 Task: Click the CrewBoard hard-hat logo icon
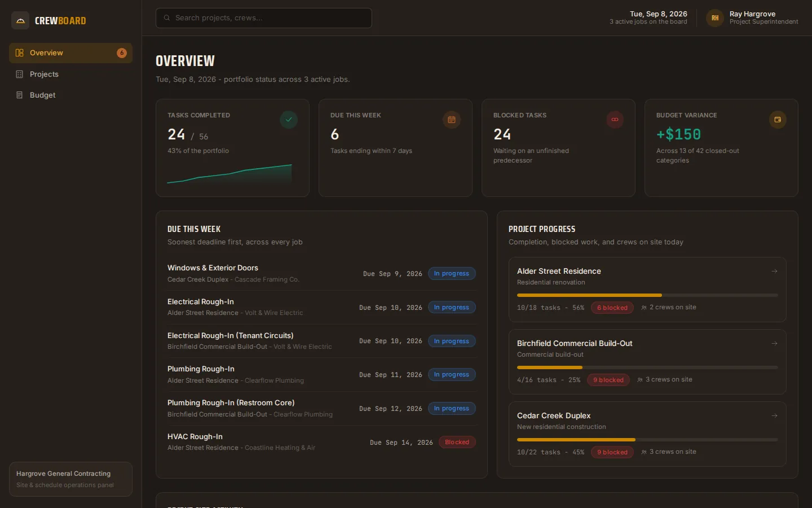tap(20, 20)
